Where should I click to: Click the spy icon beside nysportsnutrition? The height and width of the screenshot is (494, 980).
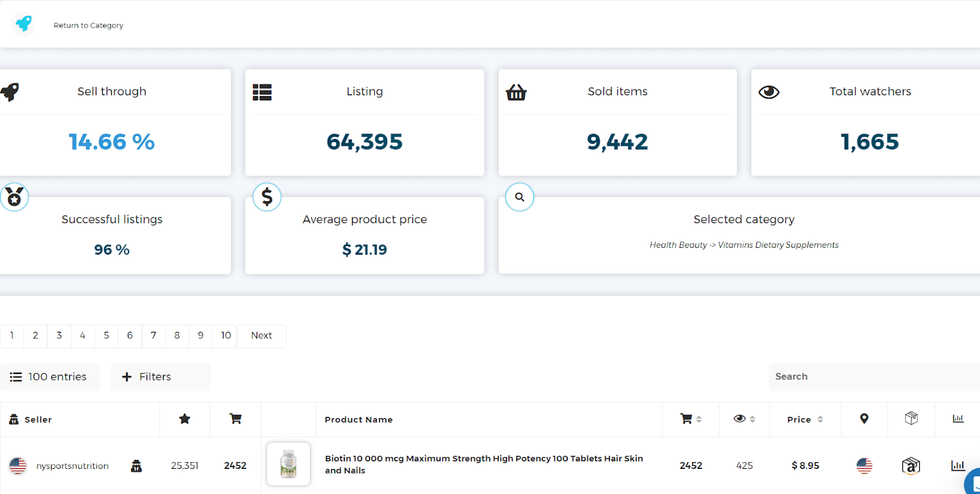[x=137, y=466]
